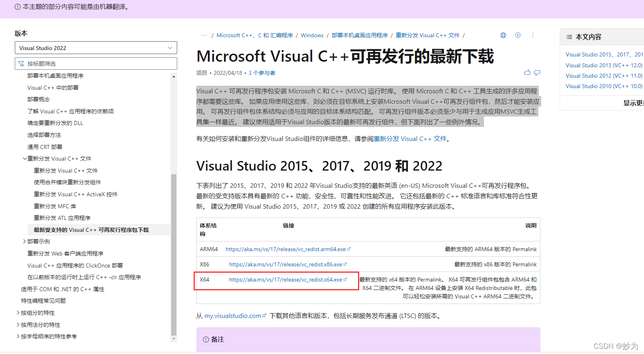Open the vc_redist.x86.exe download link
Viewport: 644px width, 354px height.
pos(286,264)
